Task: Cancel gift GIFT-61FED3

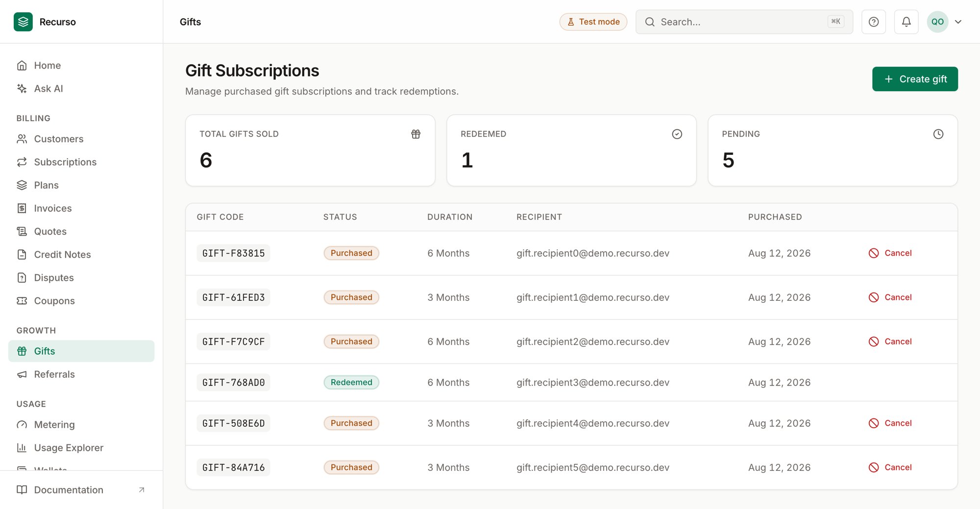Action: [x=890, y=297]
